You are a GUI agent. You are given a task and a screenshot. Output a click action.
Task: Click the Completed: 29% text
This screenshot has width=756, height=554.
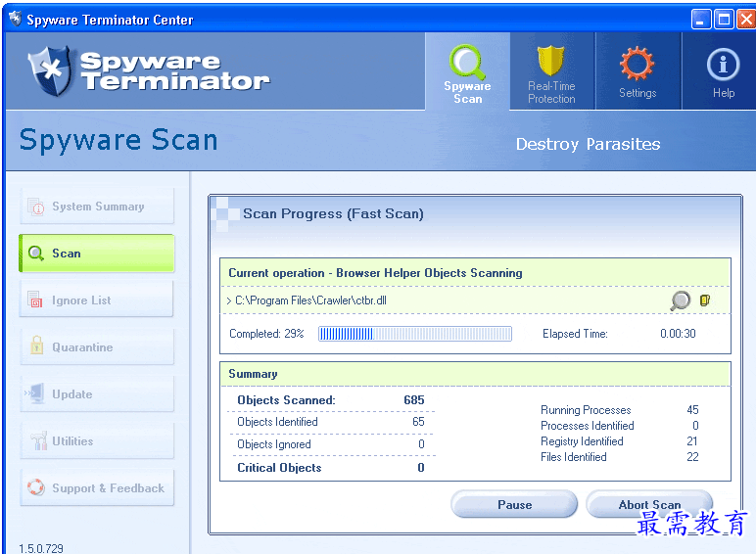coord(266,334)
